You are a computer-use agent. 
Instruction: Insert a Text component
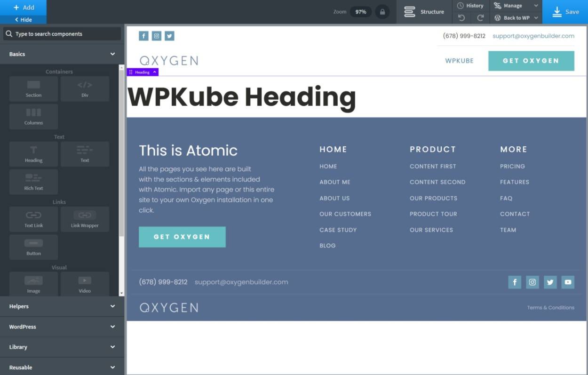[x=85, y=154]
